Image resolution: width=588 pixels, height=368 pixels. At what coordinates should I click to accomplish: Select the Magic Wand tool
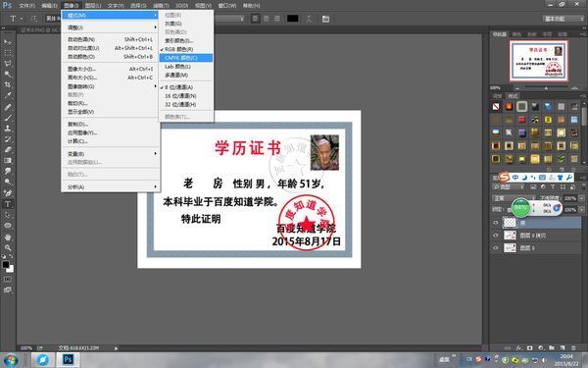pyautogui.click(x=8, y=74)
